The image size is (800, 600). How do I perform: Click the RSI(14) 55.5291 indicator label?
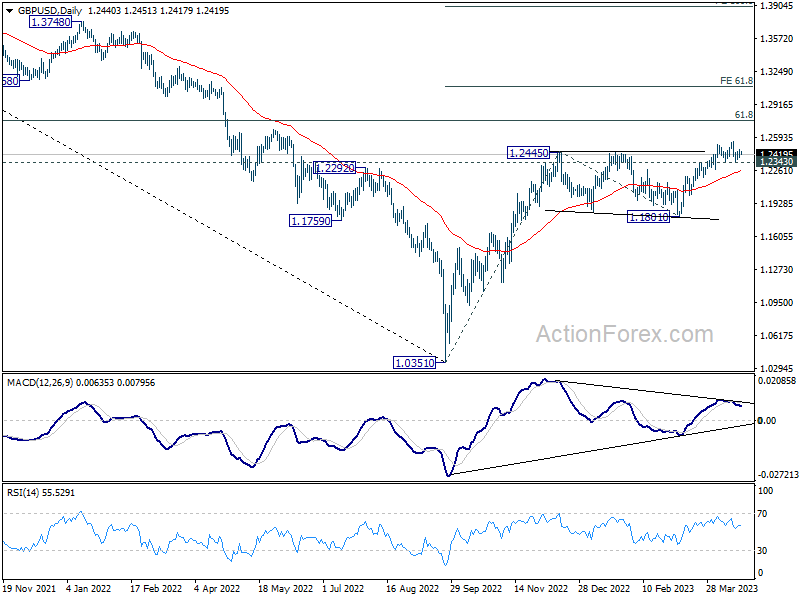coord(41,493)
